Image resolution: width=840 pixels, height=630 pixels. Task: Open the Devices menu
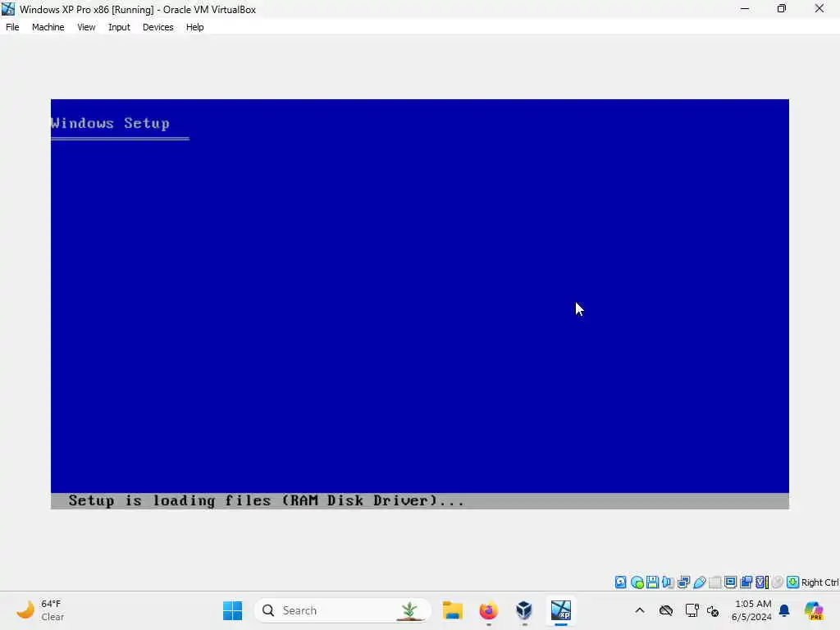click(157, 27)
